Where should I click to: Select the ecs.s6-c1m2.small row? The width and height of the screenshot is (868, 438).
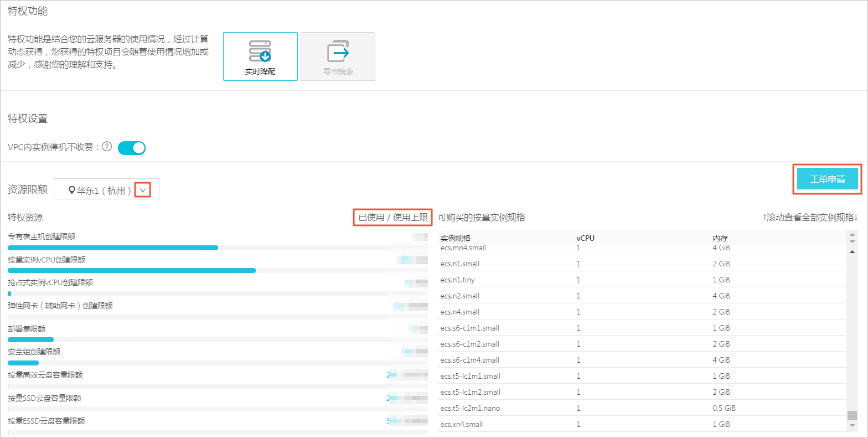click(x=642, y=344)
